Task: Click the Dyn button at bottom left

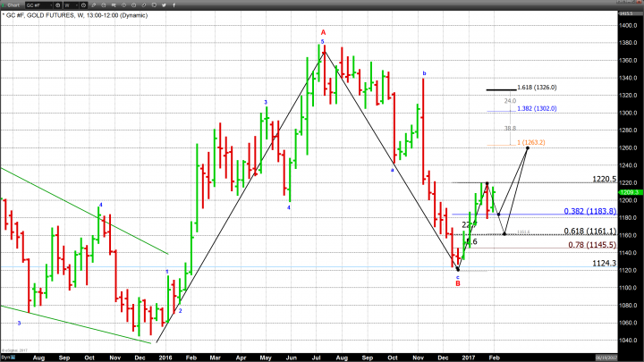Action: coord(5,357)
